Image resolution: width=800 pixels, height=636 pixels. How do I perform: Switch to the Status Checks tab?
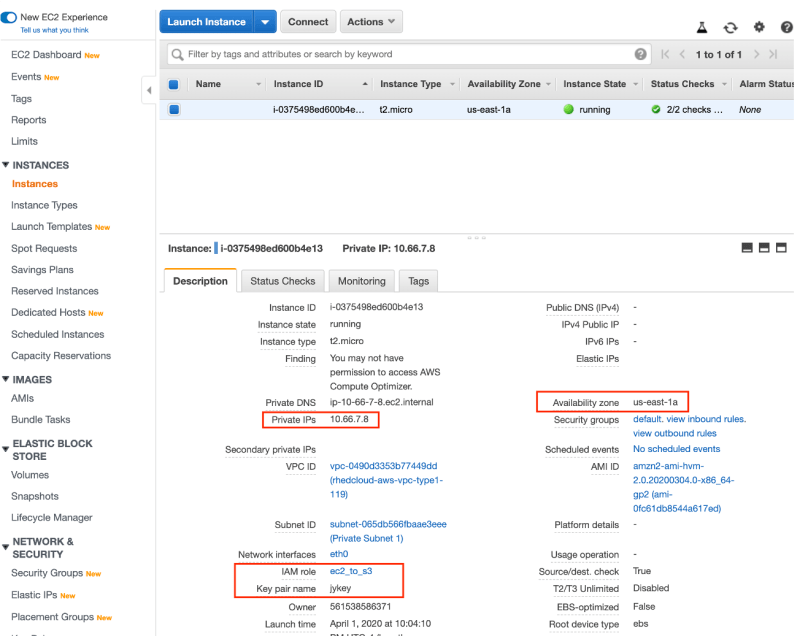click(x=283, y=281)
